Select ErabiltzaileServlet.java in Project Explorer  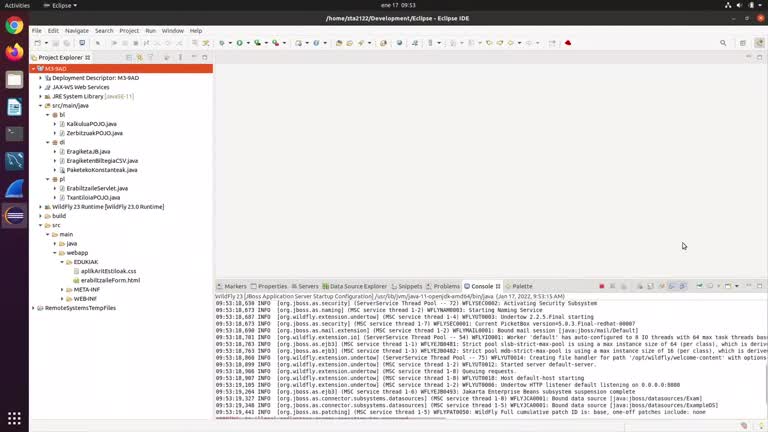[x=96, y=188]
